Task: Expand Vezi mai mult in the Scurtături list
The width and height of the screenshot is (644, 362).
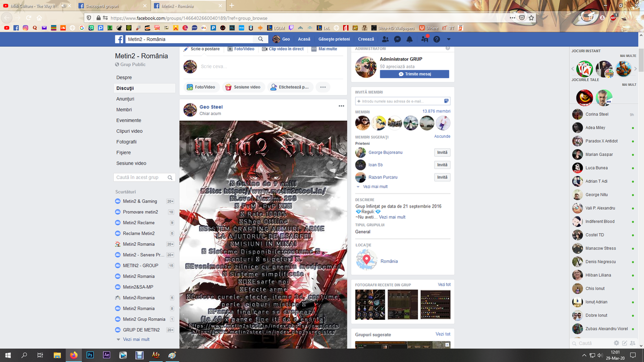Action: (136, 339)
